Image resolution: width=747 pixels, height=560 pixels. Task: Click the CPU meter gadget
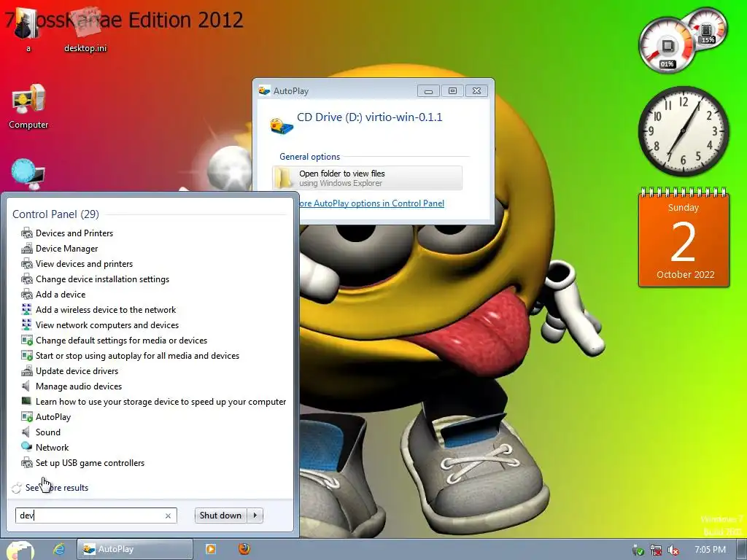(x=667, y=46)
